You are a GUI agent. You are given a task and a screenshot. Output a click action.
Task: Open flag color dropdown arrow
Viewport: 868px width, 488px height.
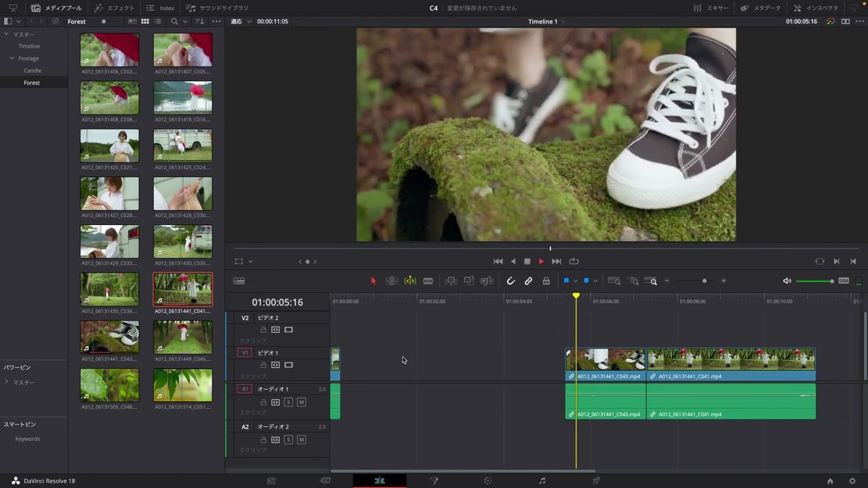coord(576,281)
